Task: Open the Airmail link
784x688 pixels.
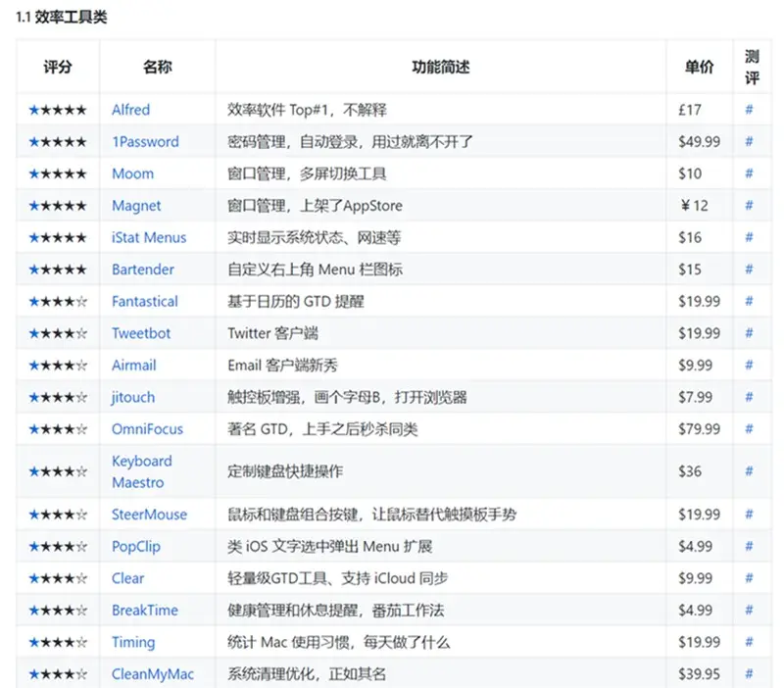Action: (133, 366)
